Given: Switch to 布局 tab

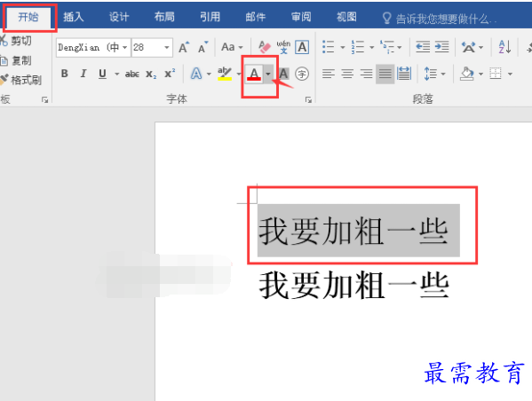Looking at the screenshot, I should tap(164, 17).
